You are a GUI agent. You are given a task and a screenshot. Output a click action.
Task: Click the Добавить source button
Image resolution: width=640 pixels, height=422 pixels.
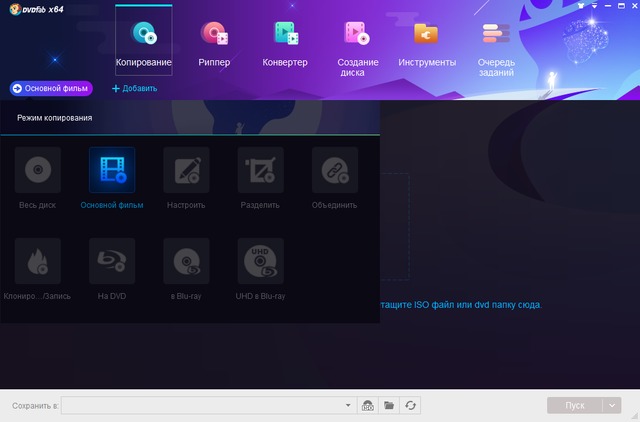click(134, 88)
